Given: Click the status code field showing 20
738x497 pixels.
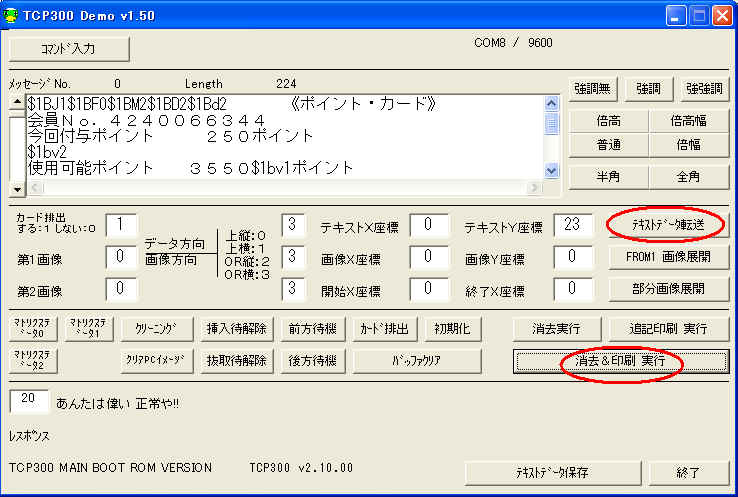Looking at the screenshot, I should pos(29,401).
